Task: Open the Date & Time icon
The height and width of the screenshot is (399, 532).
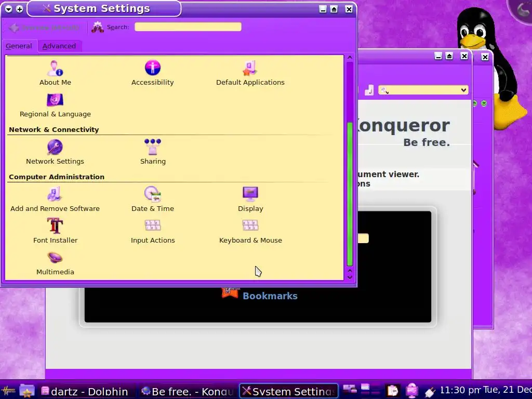Action: pos(153,194)
